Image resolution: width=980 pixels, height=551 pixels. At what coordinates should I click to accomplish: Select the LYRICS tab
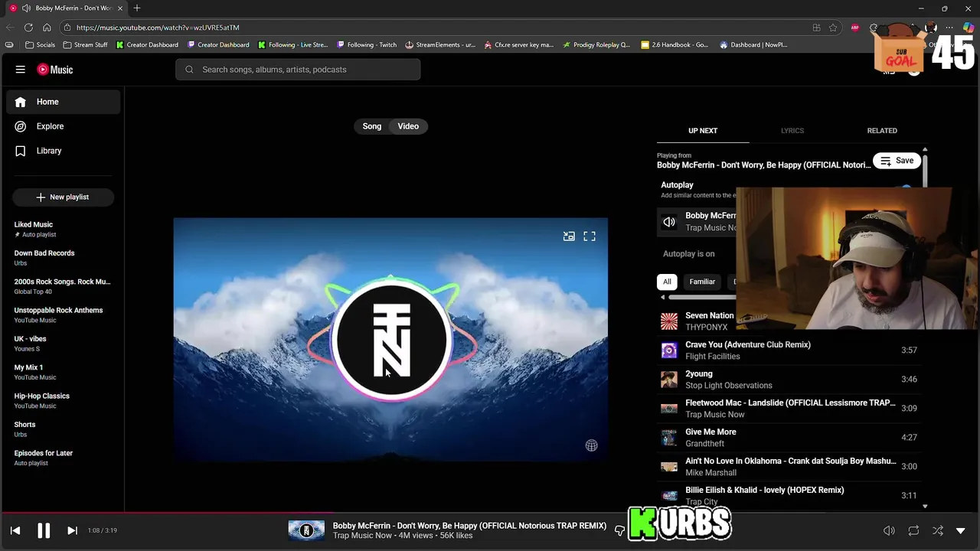(792, 131)
